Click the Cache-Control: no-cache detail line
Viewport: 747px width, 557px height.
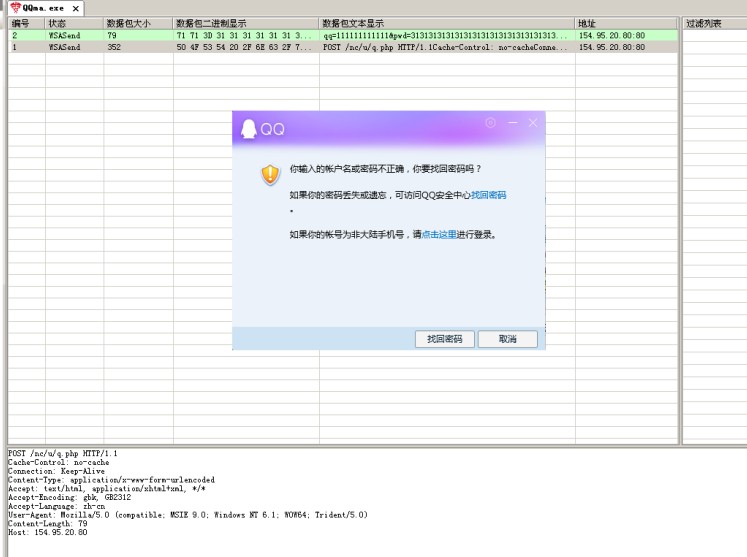(x=59, y=462)
